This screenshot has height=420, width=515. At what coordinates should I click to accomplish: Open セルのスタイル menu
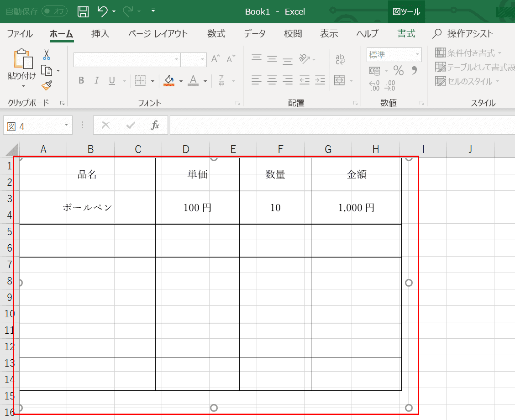coord(467,81)
